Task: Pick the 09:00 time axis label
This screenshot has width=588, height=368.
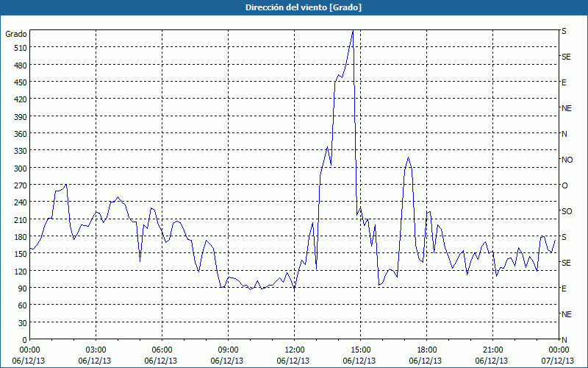Action: [228, 350]
